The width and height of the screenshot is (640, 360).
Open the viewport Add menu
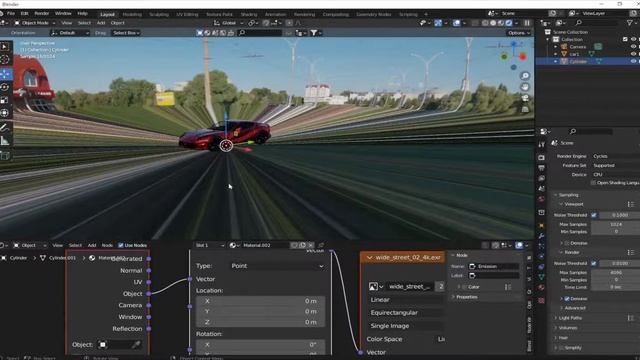click(101, 23)
